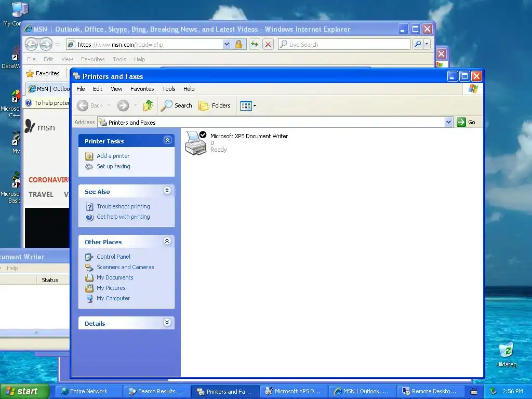The height and width of the screenshot is (399, 532).
Task: Open URL dropdown in Internet Explorer
Action: pyautogui.click(x=227, y=45)
